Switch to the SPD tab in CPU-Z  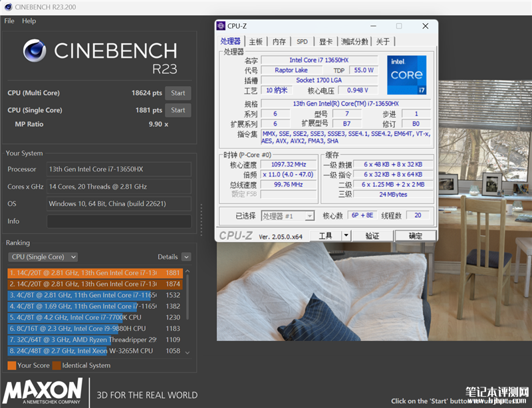tap(302, 42)
